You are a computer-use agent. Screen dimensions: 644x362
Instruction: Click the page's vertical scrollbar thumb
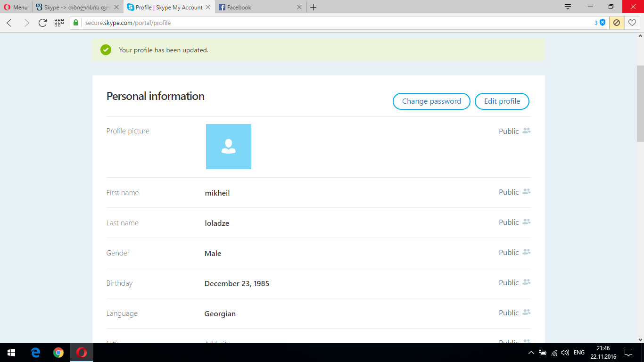tap(640, 104)
